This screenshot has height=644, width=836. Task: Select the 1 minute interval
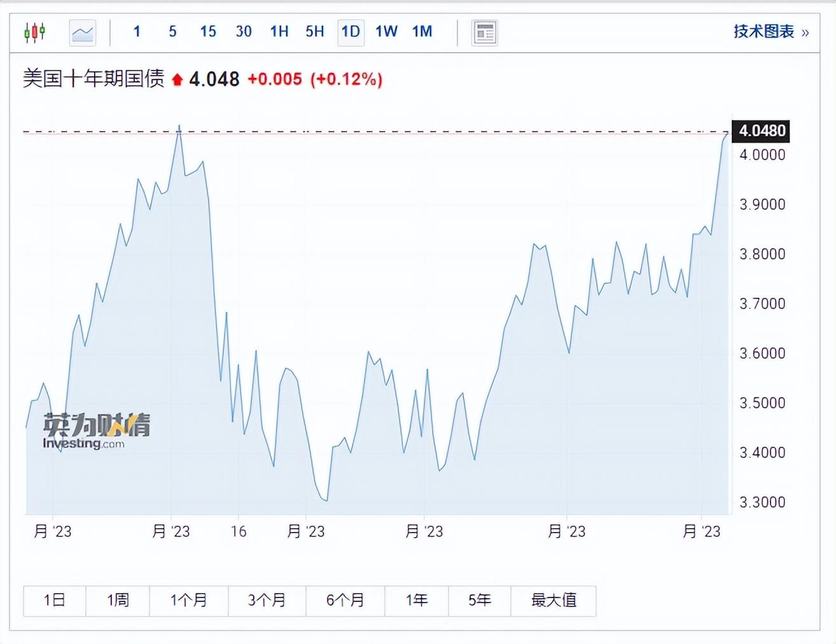137,31
